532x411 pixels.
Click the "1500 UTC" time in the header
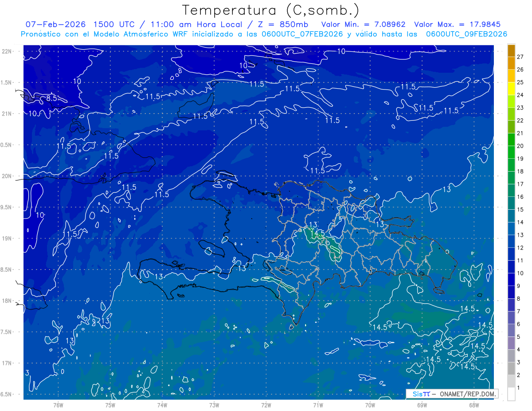pyautogui.click(x=116, y=24)
